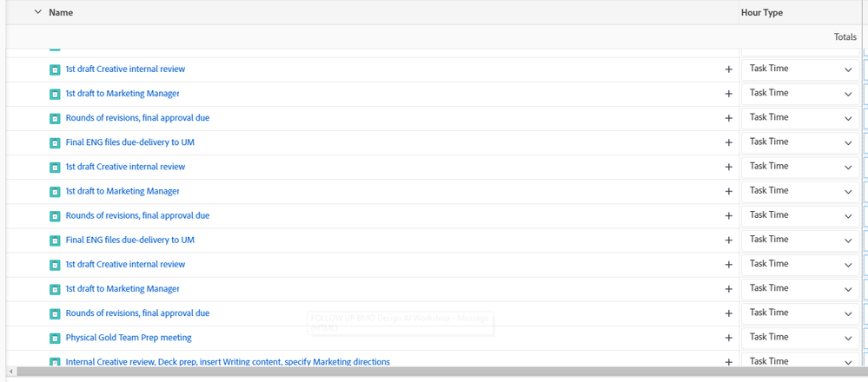Open the third 1st draft to Marketing Manager link
Image resolution: width=868 pixels, height=382 pixels.
[123, 289]
